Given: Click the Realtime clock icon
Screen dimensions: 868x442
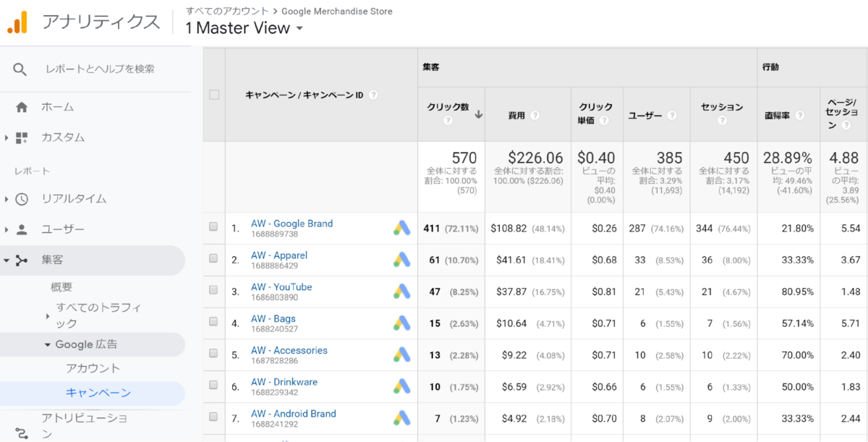Looking at the screenshot, I should coord(22,199).
